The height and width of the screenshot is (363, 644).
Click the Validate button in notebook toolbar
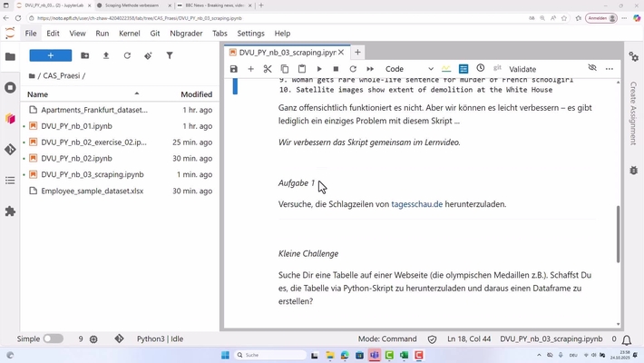coord(522,69)
